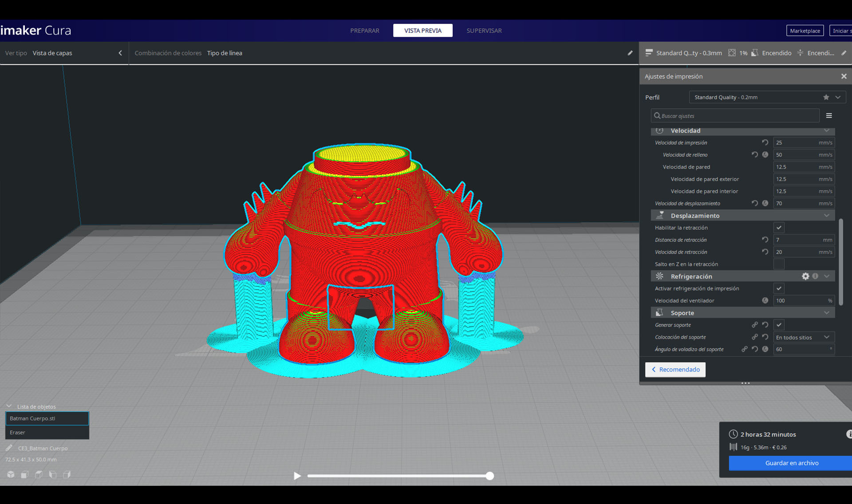Edit the Velocidad de pared exterior field

click(x=804, y=179)
